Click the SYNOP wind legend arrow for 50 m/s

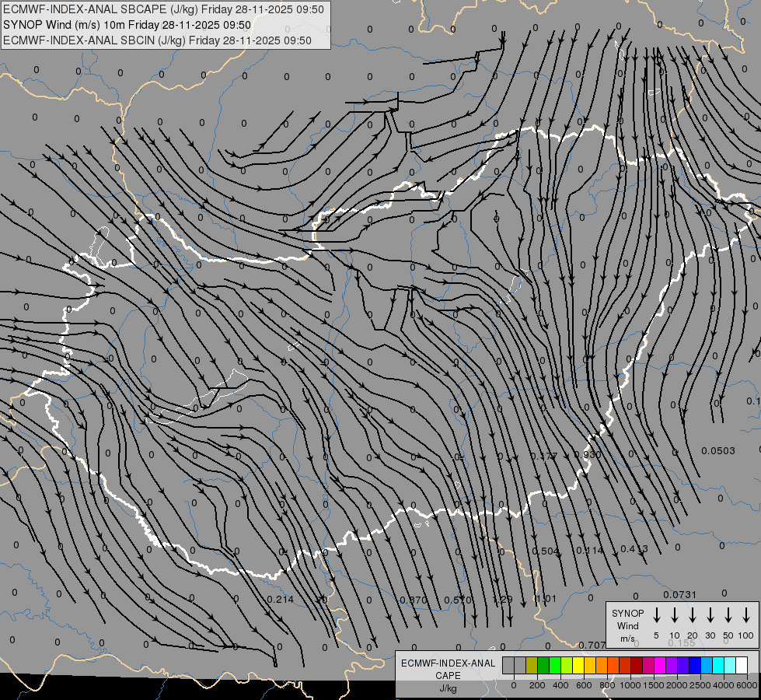point(728,614)
